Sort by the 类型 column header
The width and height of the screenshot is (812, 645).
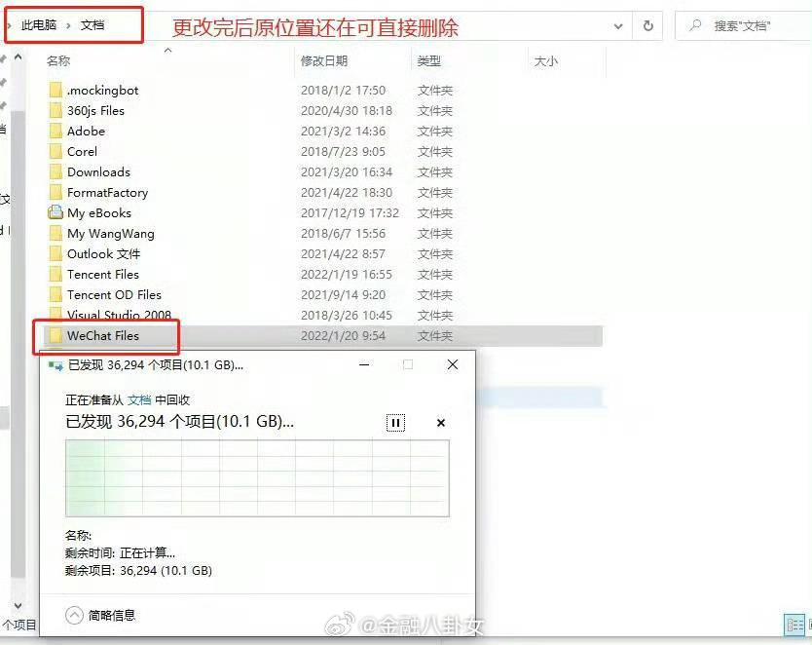(x=428, y=61)
